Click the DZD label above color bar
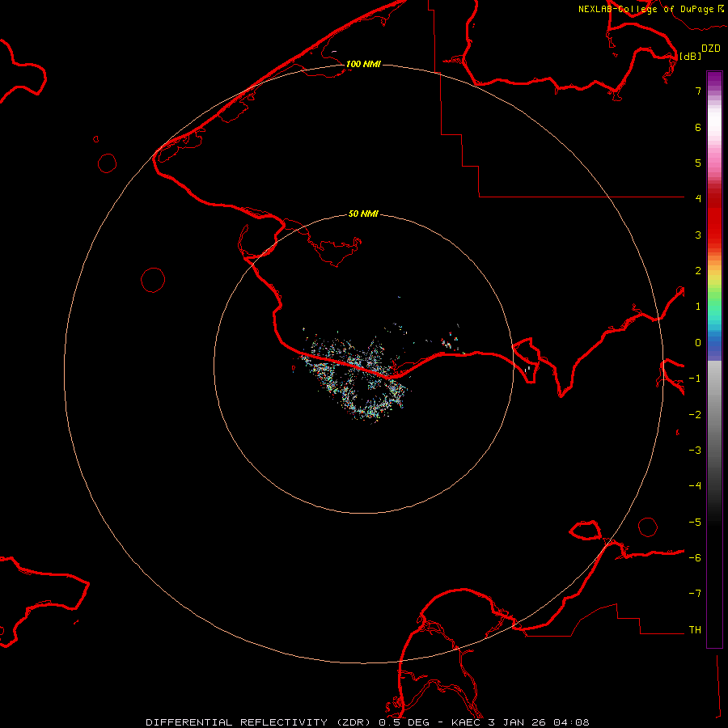728x728 pixels. pyautogui.click(x=711, y=49)
